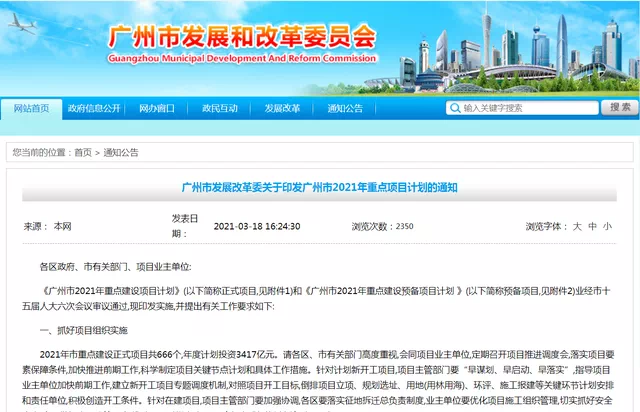640x412 pixels.
Task: Open the 政府信息公开 menu
Action: click(94, 109)
